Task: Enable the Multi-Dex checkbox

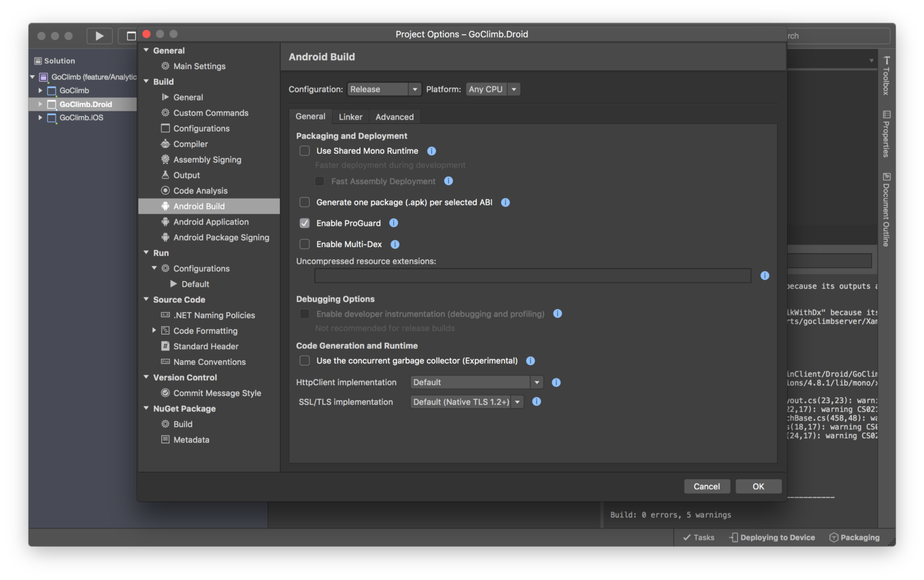Action: 304,245
